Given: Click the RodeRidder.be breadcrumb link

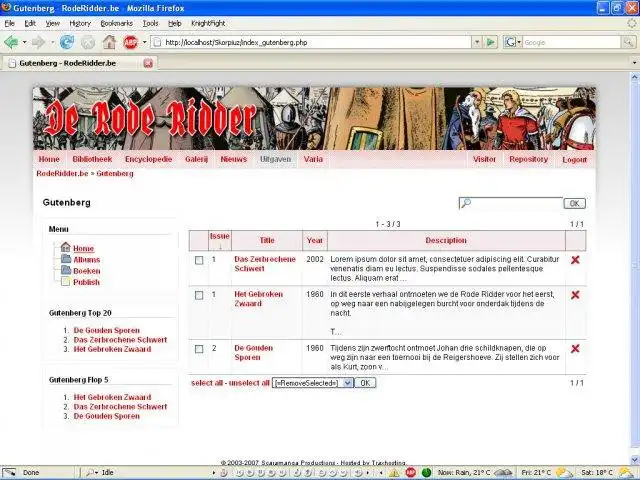Looking at the screenshot, I should tap(62, 173).
